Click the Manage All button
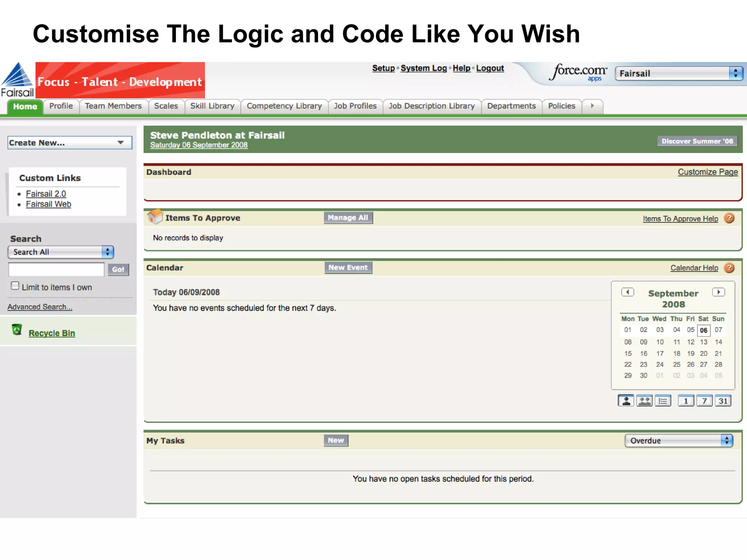This screenshot has width=747, height=560. (x=348, y=218)
